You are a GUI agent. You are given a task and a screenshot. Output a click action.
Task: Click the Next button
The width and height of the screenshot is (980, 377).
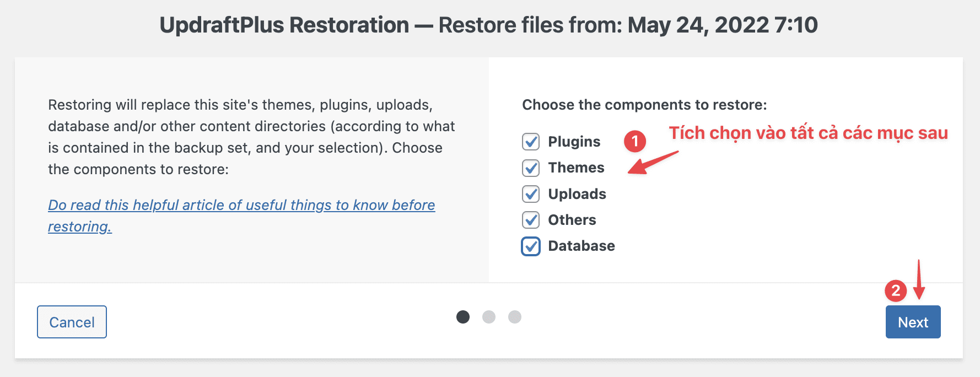pos(913,322)
